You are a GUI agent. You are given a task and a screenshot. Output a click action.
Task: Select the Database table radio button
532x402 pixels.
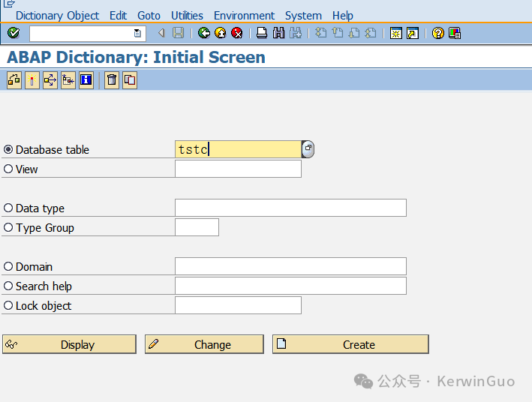(x=8, y=149)
